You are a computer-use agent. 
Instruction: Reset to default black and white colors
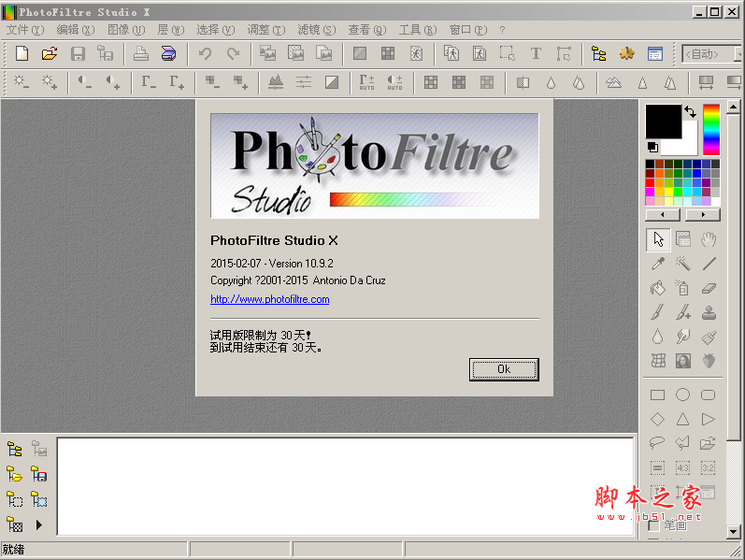point(652,148)
